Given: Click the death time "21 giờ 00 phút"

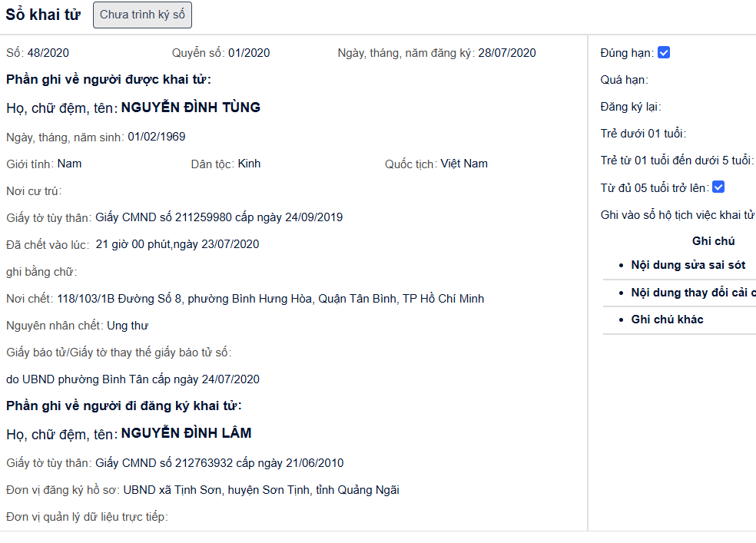Looking at the screenshot, I should tap(132, 244).
